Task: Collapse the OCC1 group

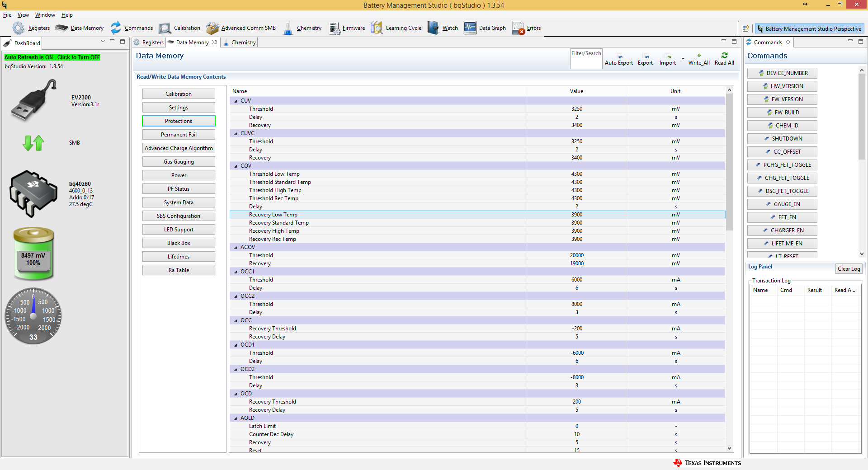Action: [x=236, y=272]
